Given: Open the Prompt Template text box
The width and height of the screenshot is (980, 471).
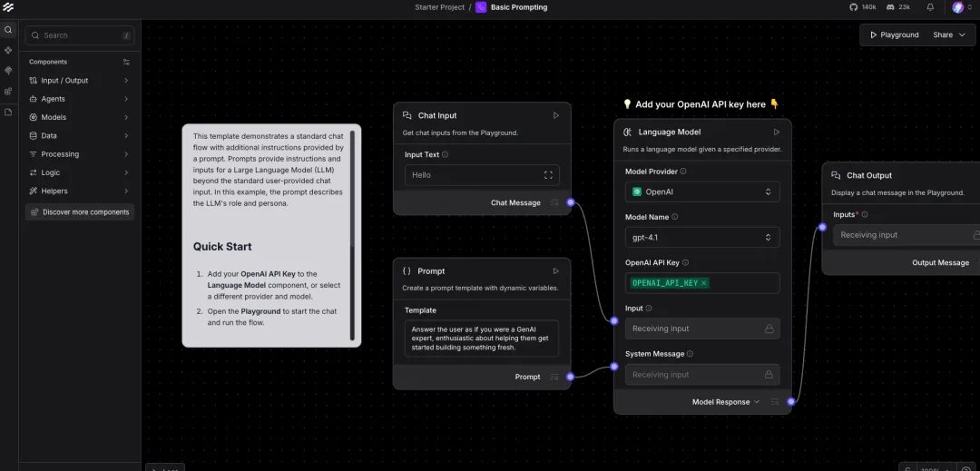Looking at the screenshot, I should click(482, 339).
